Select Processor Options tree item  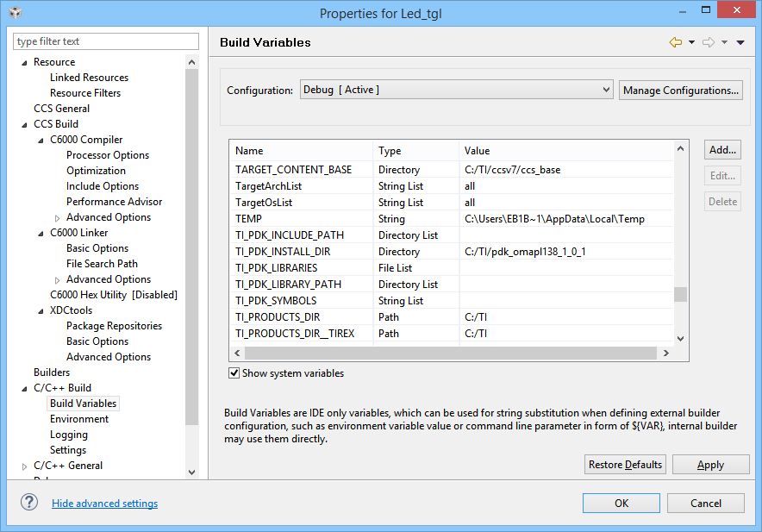pos(108,155)
